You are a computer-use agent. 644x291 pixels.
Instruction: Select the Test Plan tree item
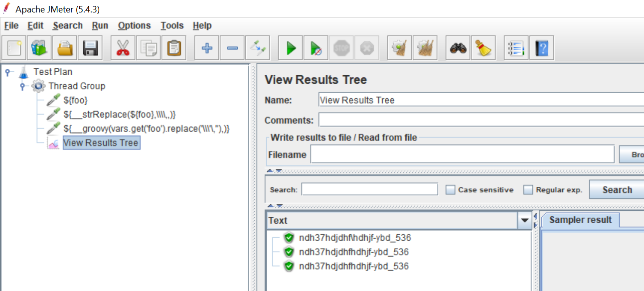[53, 72]
